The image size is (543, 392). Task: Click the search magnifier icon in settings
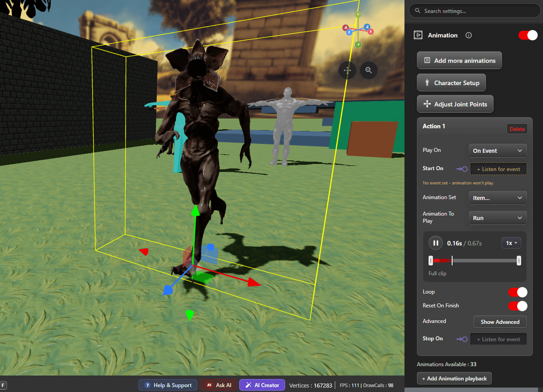pyautogui.click(x=417, y=11)
